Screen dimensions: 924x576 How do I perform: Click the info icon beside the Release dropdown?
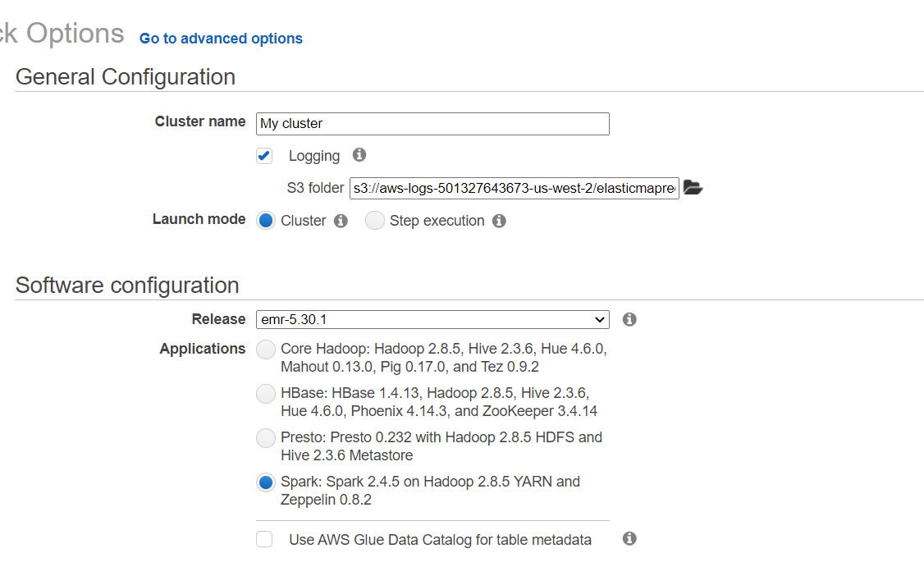(x=629, y=319)
